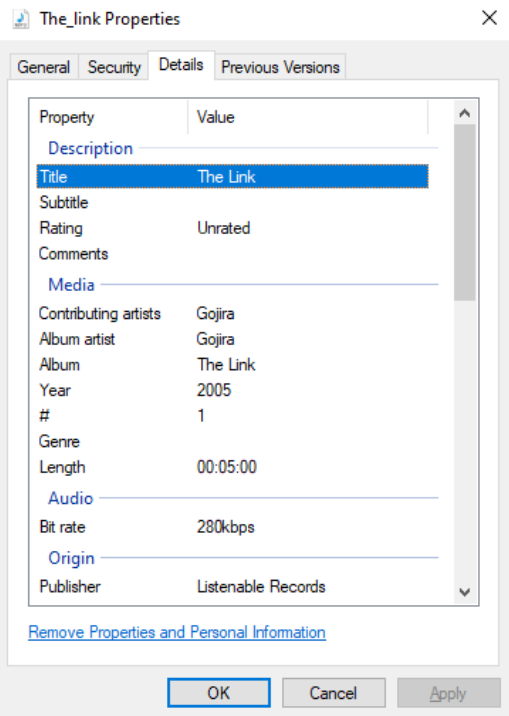This screenshot has height=716, width=509.
Task: Select the Rating property label
Action: coord(61,228)
